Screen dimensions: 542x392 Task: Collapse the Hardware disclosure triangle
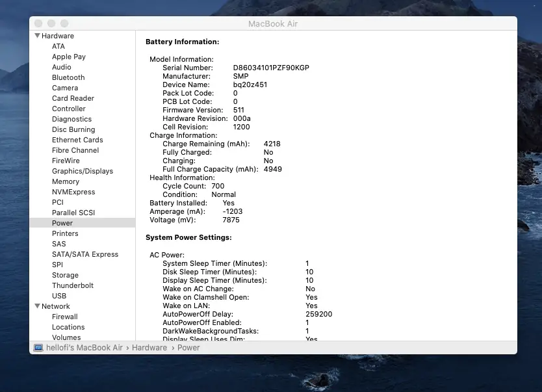click(x=37, y=36)
